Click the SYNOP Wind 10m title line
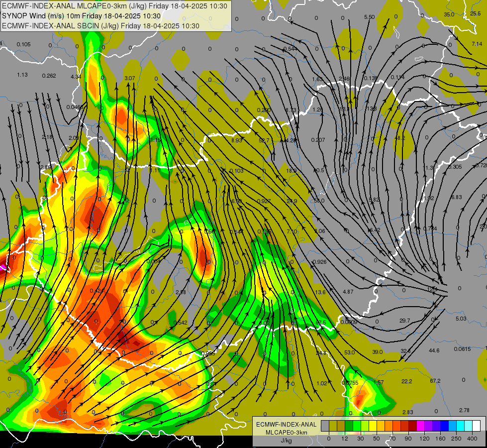Screen dimensions: 487x448 (x=82, y=16)
